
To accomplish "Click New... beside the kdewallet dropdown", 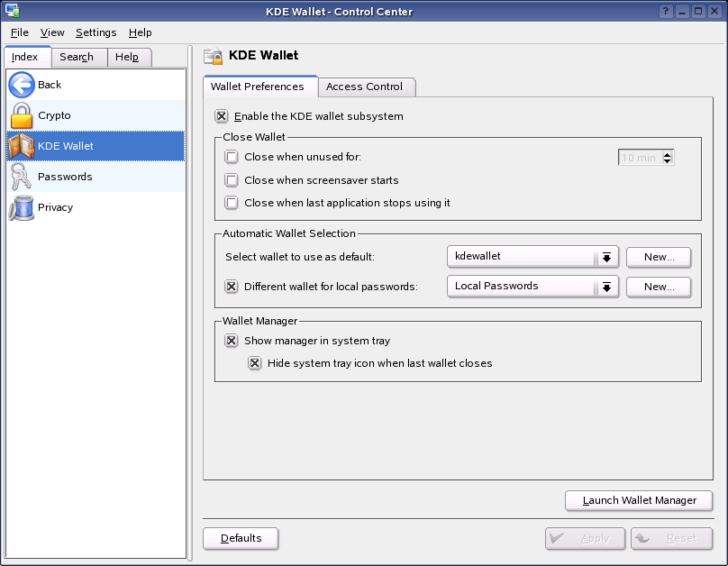I will point(659,257).
